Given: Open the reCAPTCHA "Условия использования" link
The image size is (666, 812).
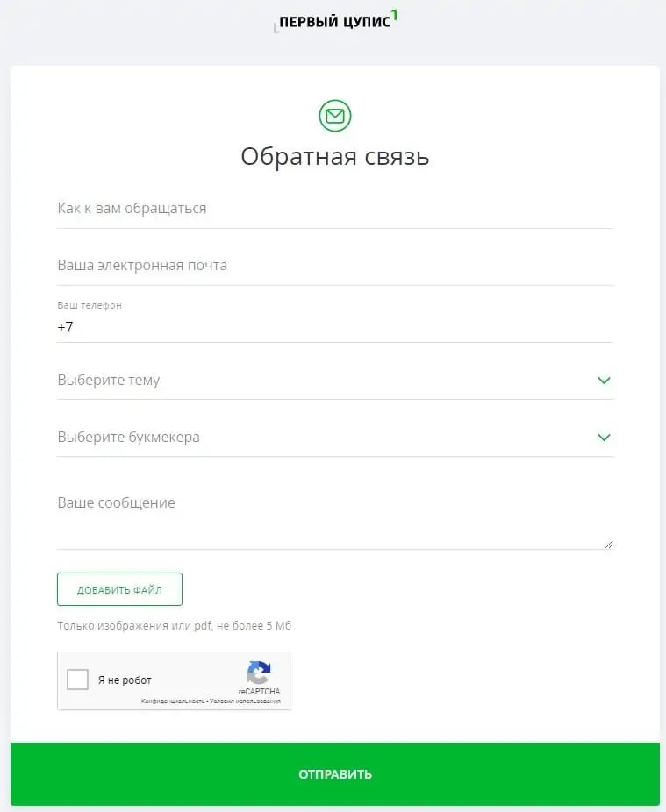Looking at the screenshot, I should (x=245, y=702).
